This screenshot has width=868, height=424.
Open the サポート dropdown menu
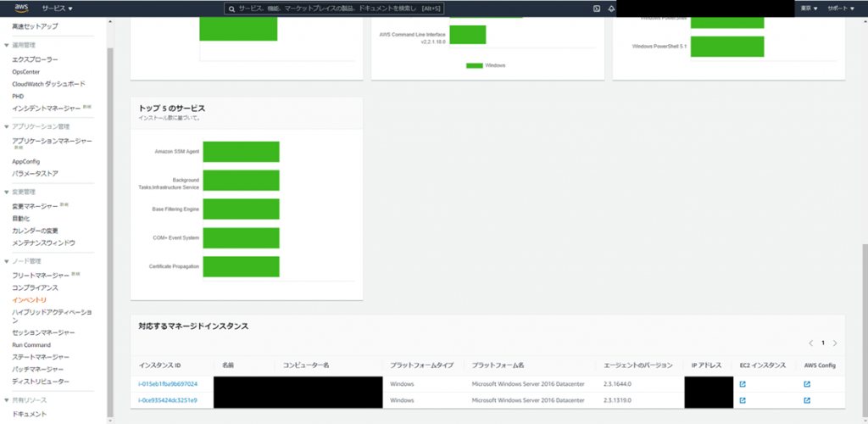click(840, 8)
